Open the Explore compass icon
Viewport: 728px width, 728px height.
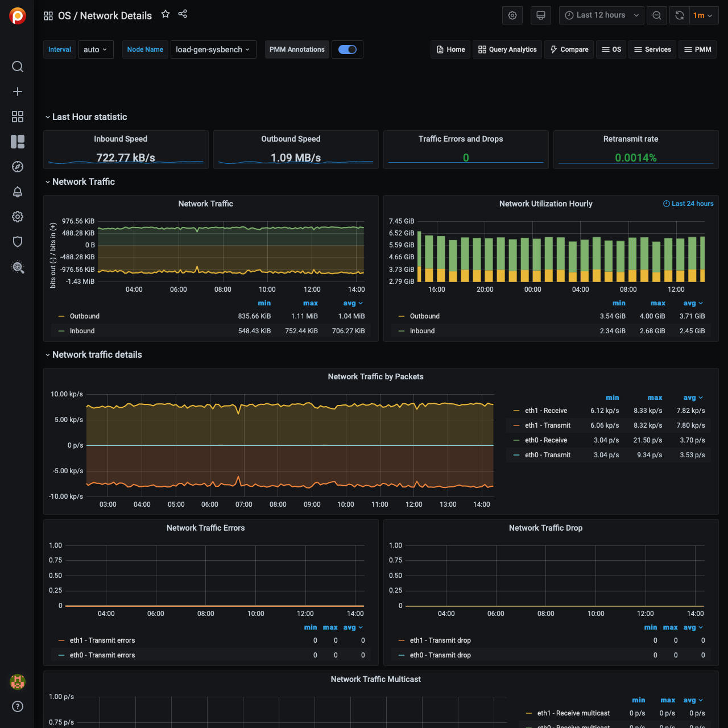tap(18, 167)
